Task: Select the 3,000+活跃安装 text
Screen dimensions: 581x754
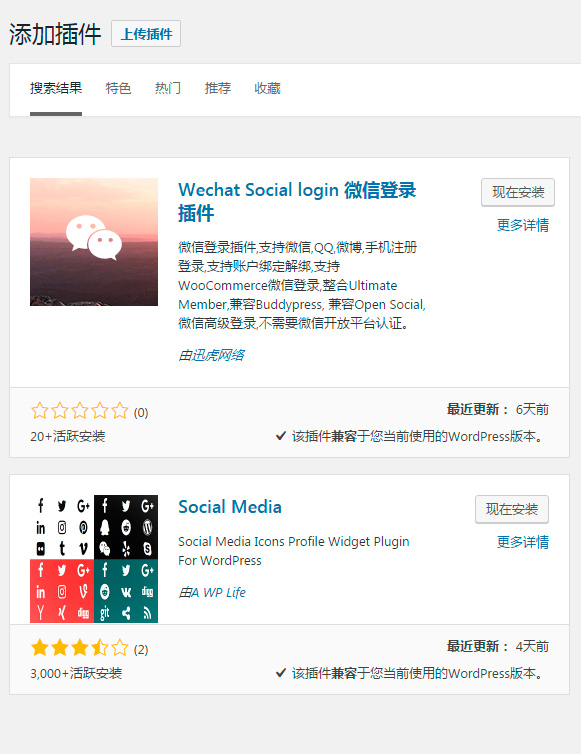Action: pos(76,673)
